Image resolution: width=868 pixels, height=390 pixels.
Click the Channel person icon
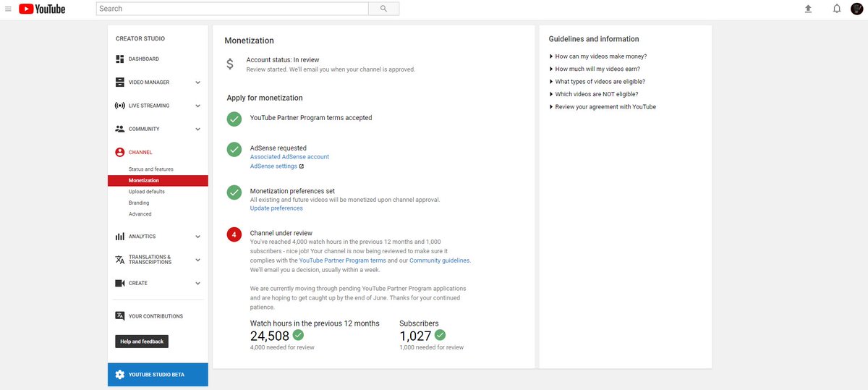pyautogui.click(x=120, y=153)
